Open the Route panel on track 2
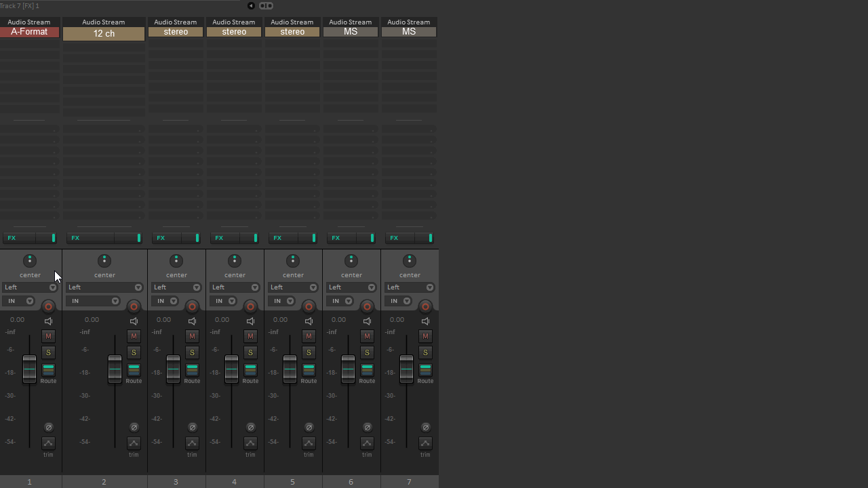The height and width of the screenshot is (488, 868). 134,370
